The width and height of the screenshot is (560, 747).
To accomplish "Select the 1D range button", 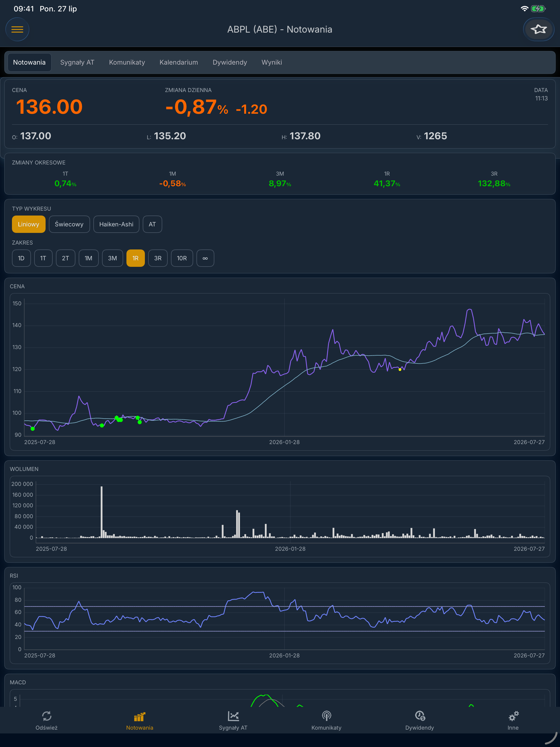I will pyautogui.click(x=21, y=258).
